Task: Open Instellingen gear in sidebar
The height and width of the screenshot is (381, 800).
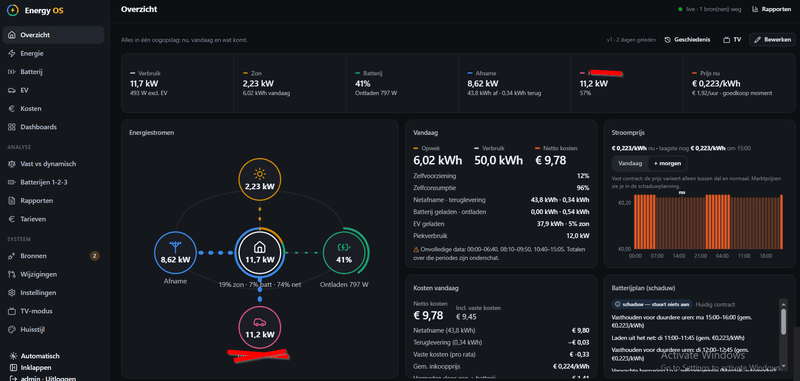Action: pyautogui.click(x=12, y=293)
